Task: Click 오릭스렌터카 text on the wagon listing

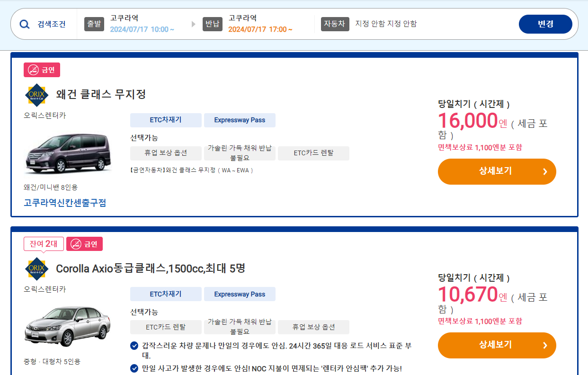Action: (45, 115)
